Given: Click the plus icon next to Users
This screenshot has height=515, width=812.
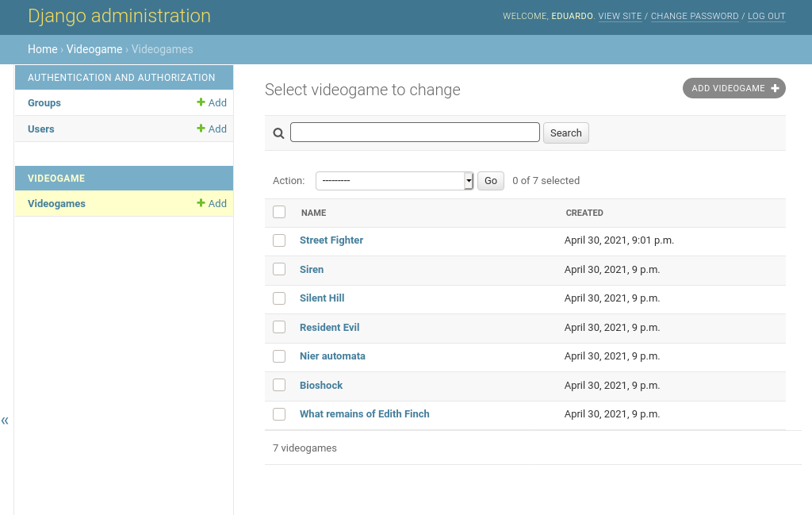Looking at the screenshot, I should (201, 129).
